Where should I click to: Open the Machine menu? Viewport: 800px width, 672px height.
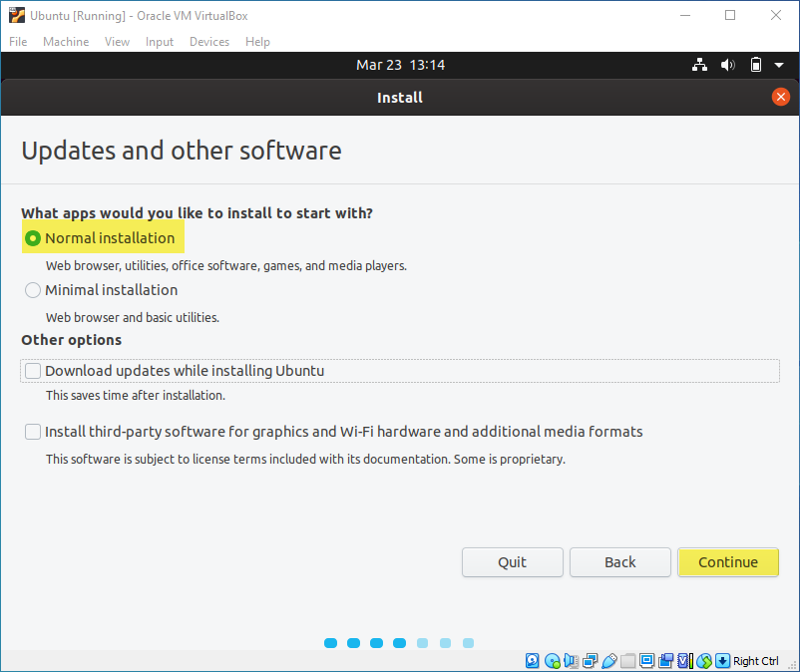click(x=66, y=42)
